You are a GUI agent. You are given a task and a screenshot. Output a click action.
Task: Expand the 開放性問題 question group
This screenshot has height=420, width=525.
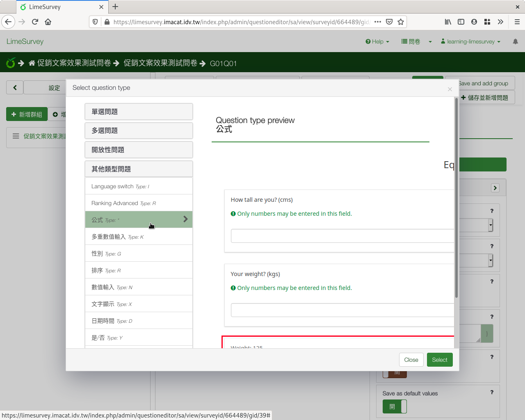[139, 150]
